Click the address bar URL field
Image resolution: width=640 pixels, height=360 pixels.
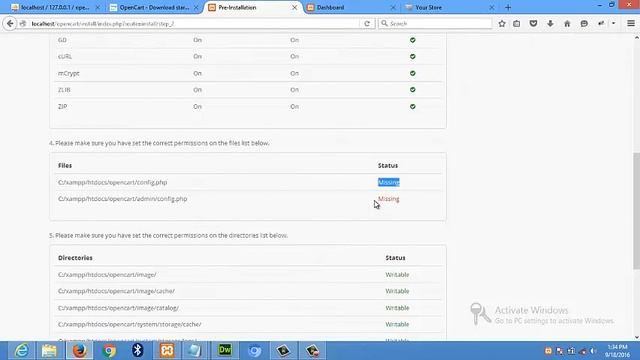tap(192, 24)
